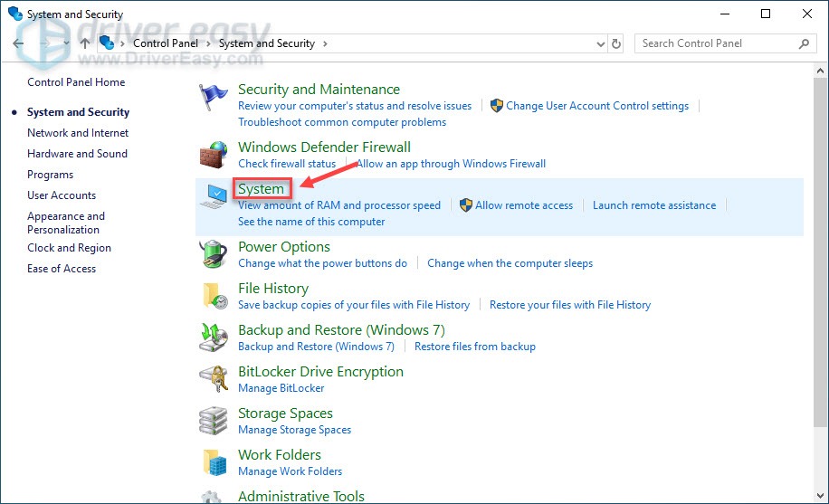Open the Security and Maintenance heading

319,90
